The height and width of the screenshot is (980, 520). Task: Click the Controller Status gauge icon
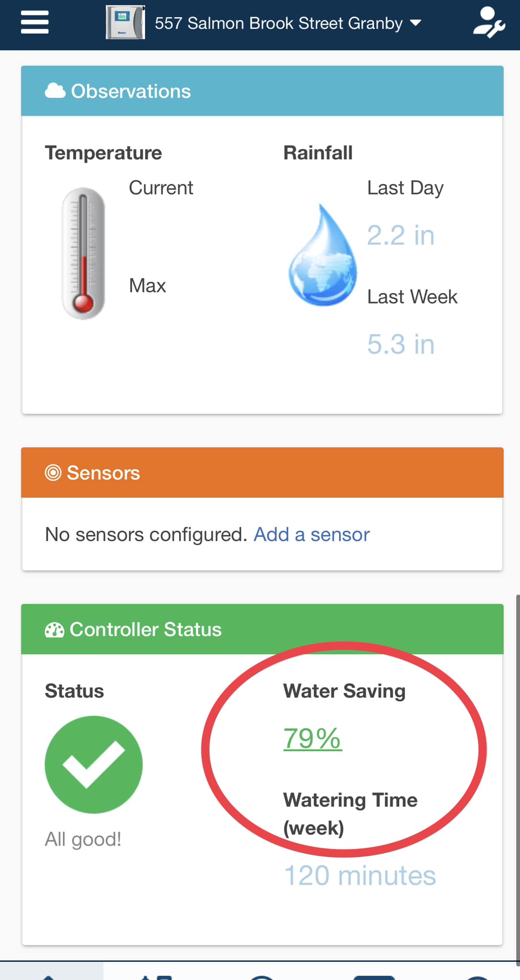tap(55, 630)
